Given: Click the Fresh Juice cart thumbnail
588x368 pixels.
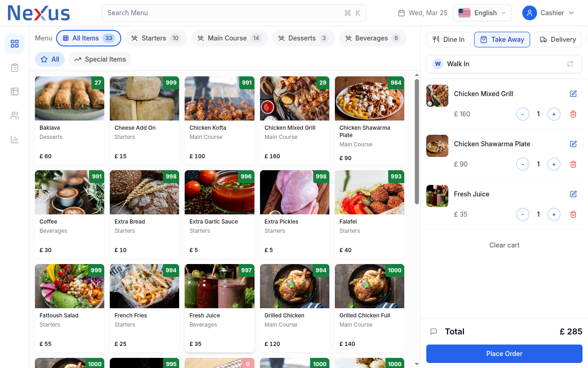Looking at the screenshot, I should click(437, 196).
